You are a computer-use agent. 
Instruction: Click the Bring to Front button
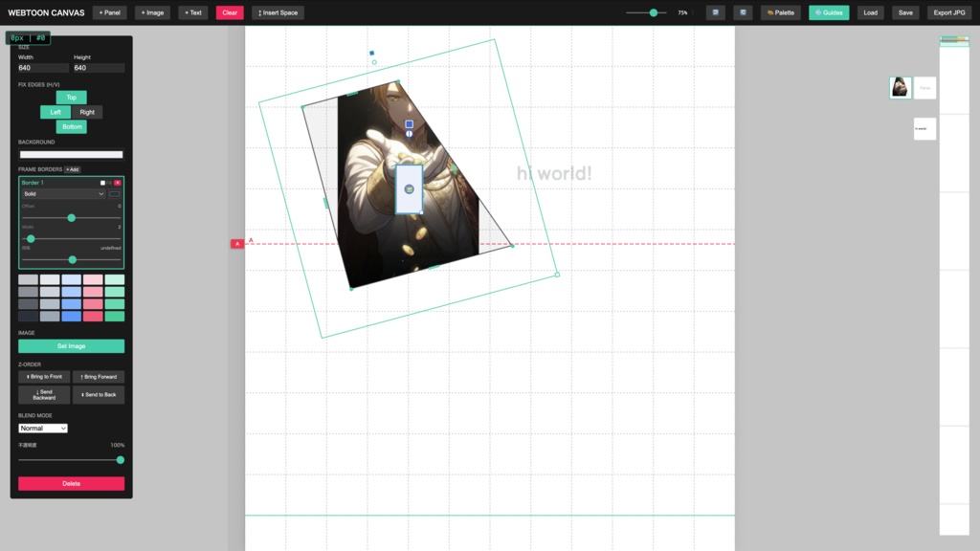[42, 376]
